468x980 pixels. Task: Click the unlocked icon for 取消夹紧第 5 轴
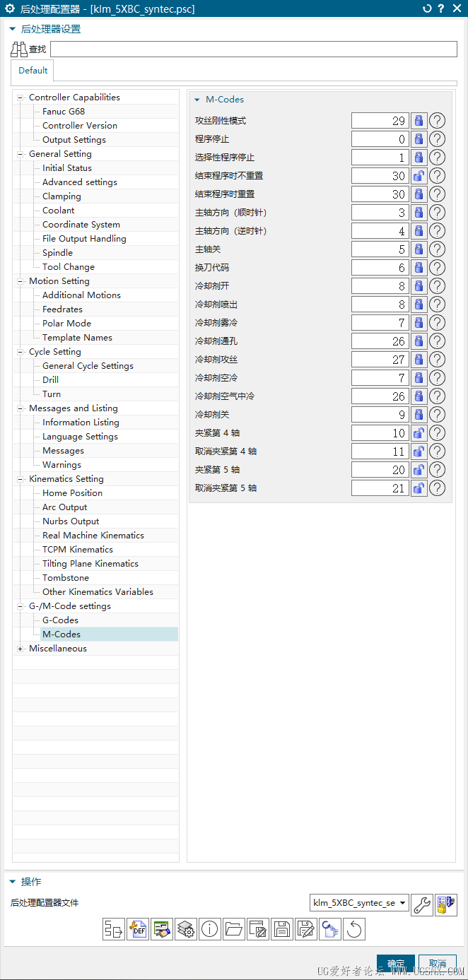(419, 488)
